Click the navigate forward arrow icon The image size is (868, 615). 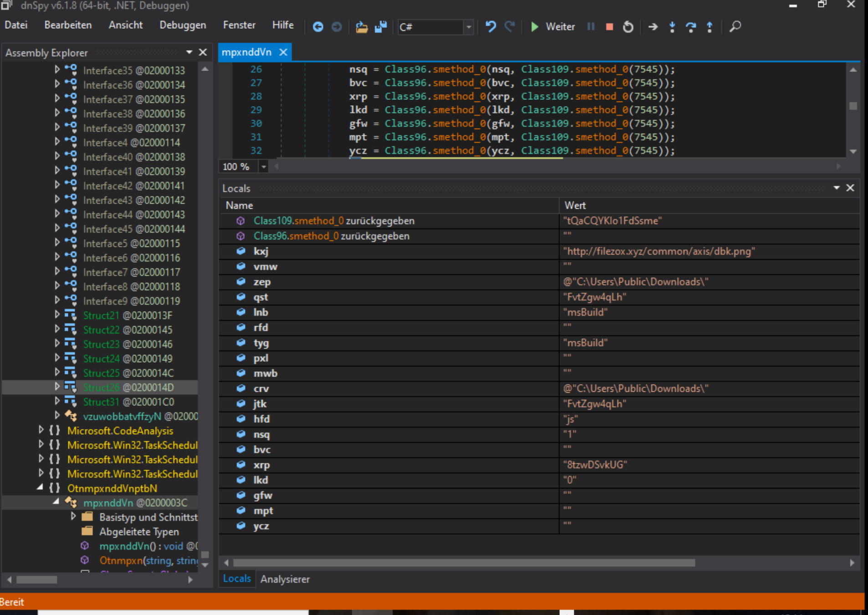(x=337, y=27)
